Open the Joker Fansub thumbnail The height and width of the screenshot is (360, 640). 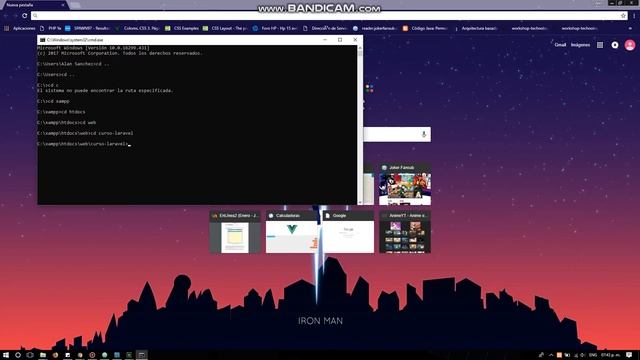click(405, 184)
